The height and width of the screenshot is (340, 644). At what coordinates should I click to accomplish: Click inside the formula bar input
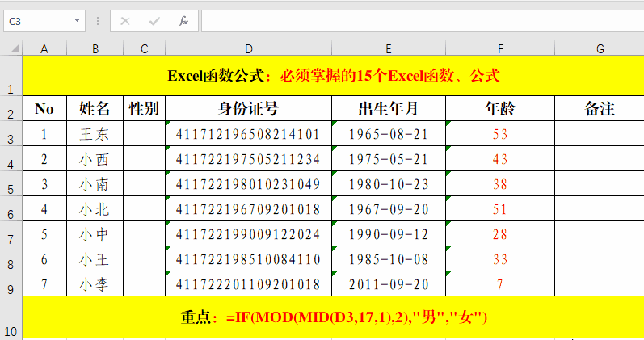423,21
